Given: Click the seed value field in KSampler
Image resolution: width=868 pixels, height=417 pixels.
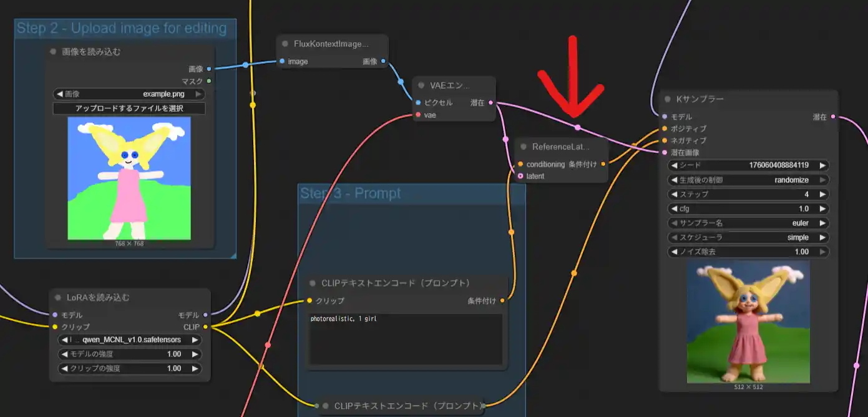Looking at the screenshot, I should pyautogui.click(x=748, y=165).
